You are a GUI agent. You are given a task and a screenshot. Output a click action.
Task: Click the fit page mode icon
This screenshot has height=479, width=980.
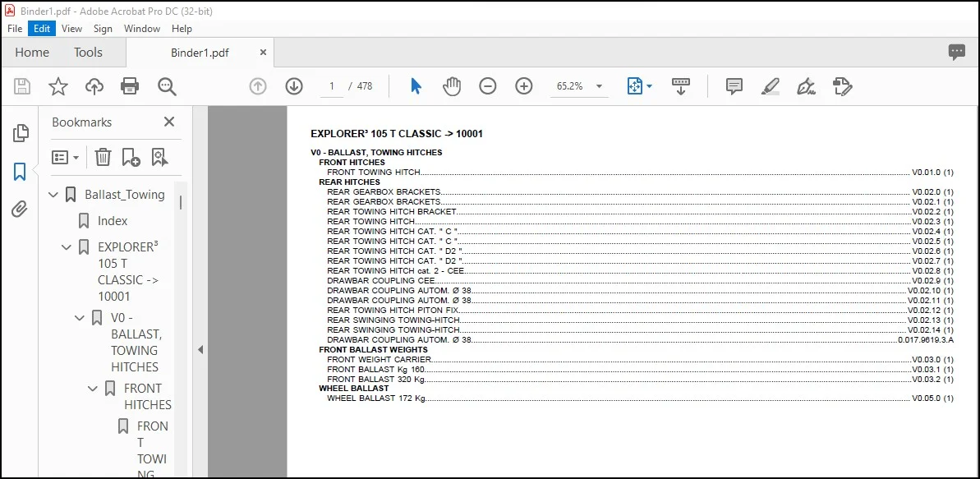[x=634, y=86]
